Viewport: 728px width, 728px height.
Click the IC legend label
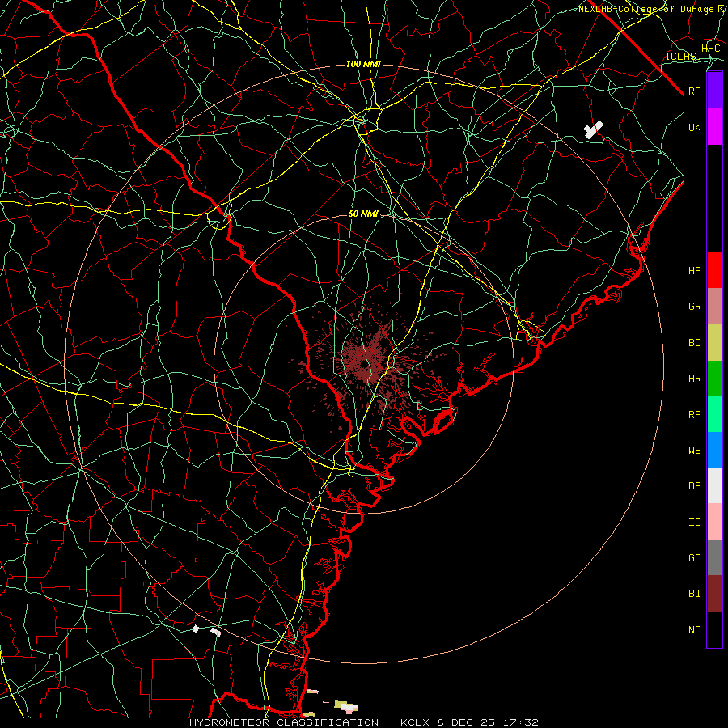[x=694, y=523]
